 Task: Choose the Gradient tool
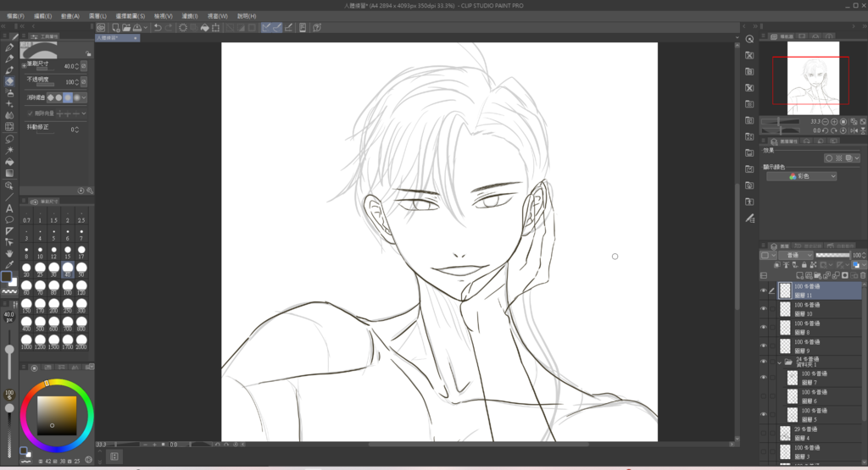[9, 173]
